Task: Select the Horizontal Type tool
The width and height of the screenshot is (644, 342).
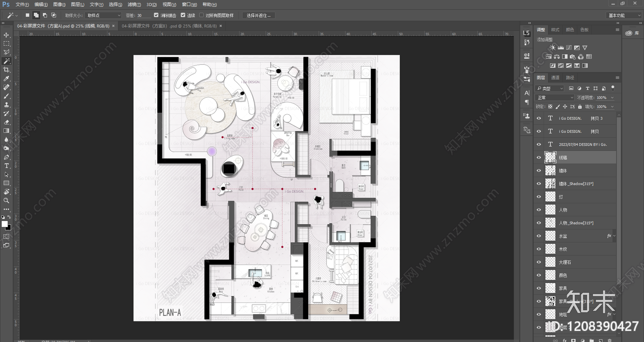Action: click(6, 166)
